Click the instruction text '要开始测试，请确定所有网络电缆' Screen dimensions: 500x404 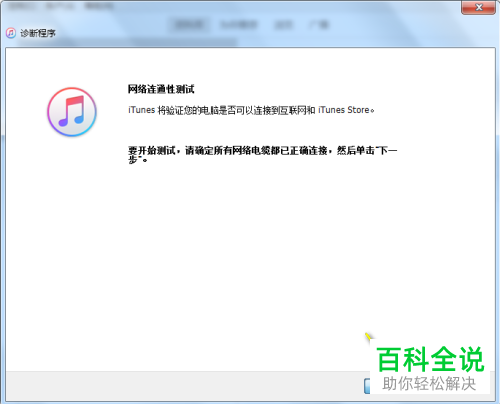click(x=262, y=155)
